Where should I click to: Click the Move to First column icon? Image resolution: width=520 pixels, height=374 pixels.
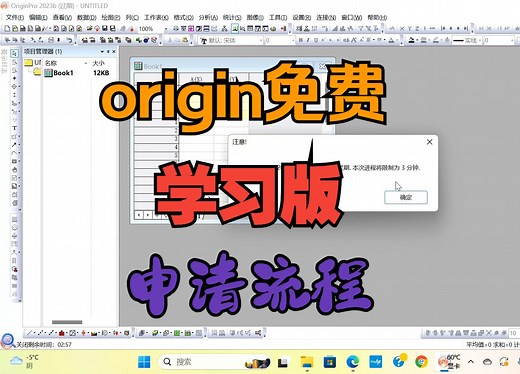443,29
